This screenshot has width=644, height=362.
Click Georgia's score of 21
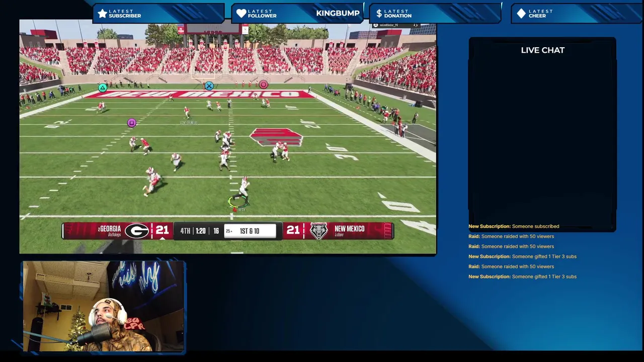point(162,230)
